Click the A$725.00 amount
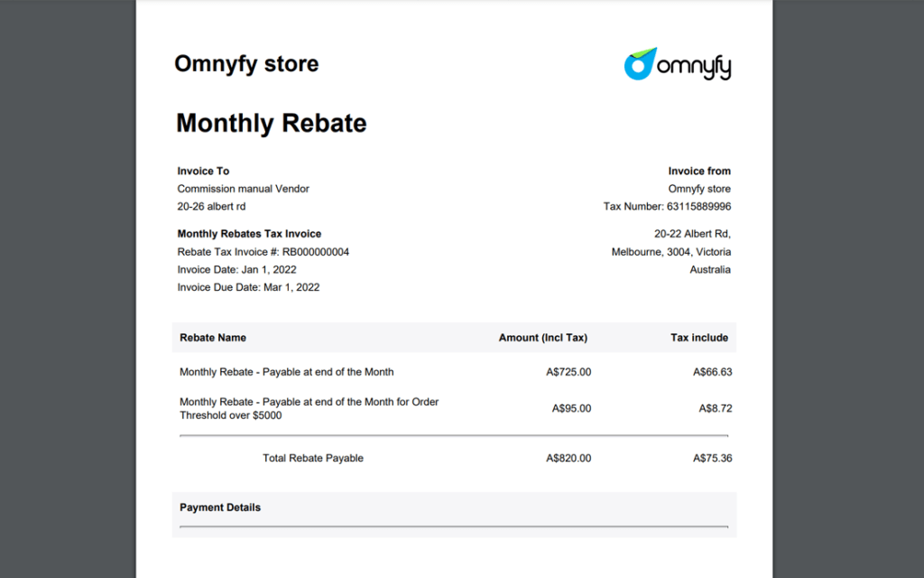The image size is (924, 578). point(568,372)
